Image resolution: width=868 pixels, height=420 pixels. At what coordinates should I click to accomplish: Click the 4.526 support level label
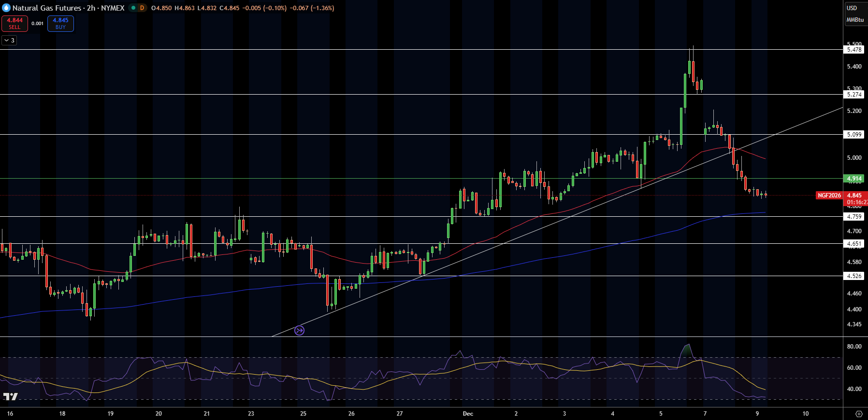854,276
